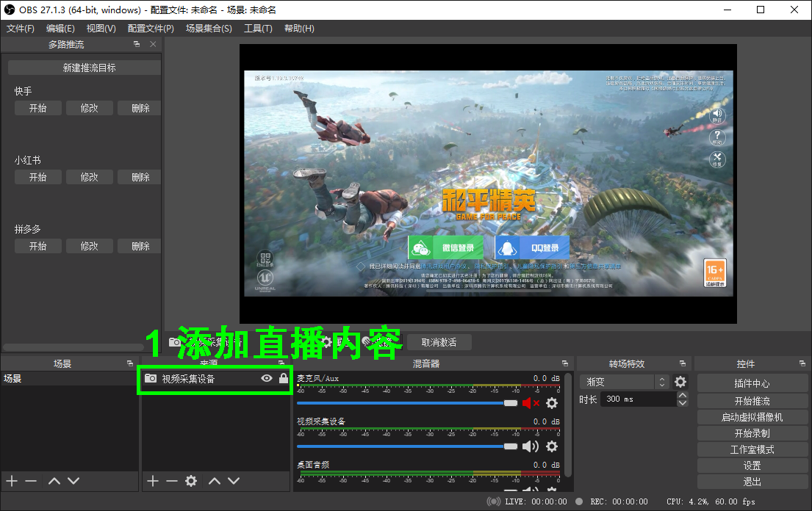The width and height of the screenshot is (812, 511).
Task: Move source up arrow
Action: (215, 481)
